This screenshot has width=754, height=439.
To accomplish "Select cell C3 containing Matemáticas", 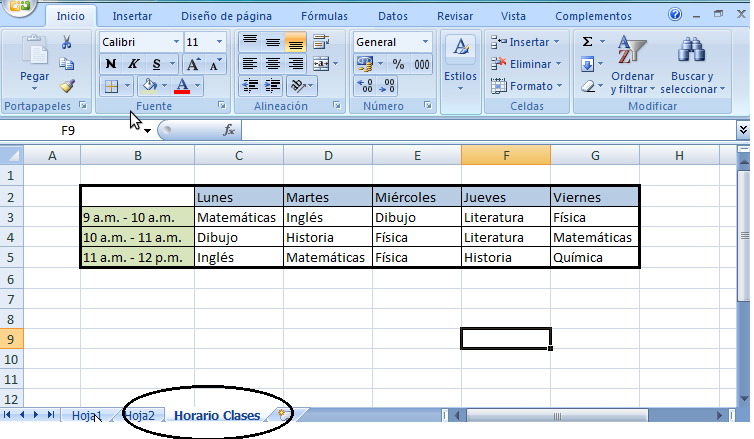I will click(238, 216).
